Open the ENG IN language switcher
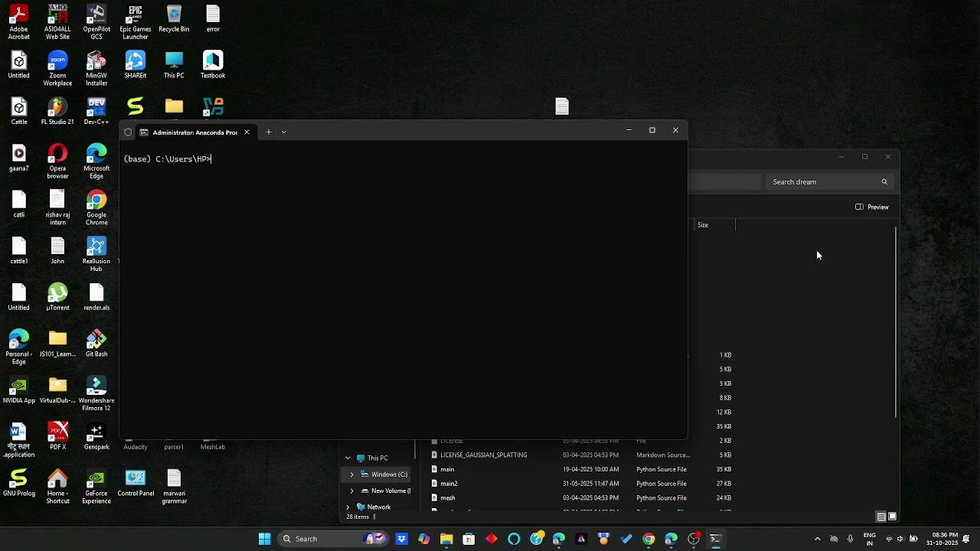This screenshot has width=980, height=551. click(x=870, y=539)
